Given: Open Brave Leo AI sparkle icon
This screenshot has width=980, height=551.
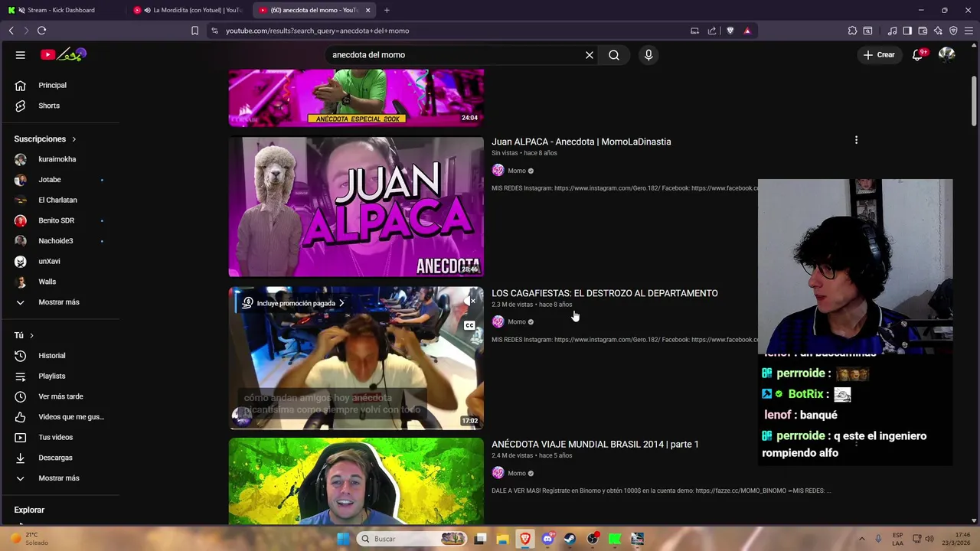Looking at the screenshot, I should (938, 31).
